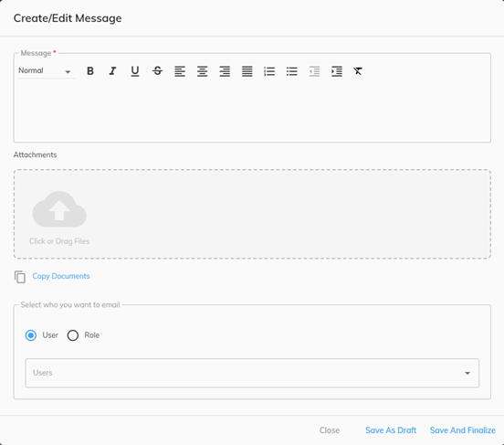Underline the selected message text

point(135,70)
